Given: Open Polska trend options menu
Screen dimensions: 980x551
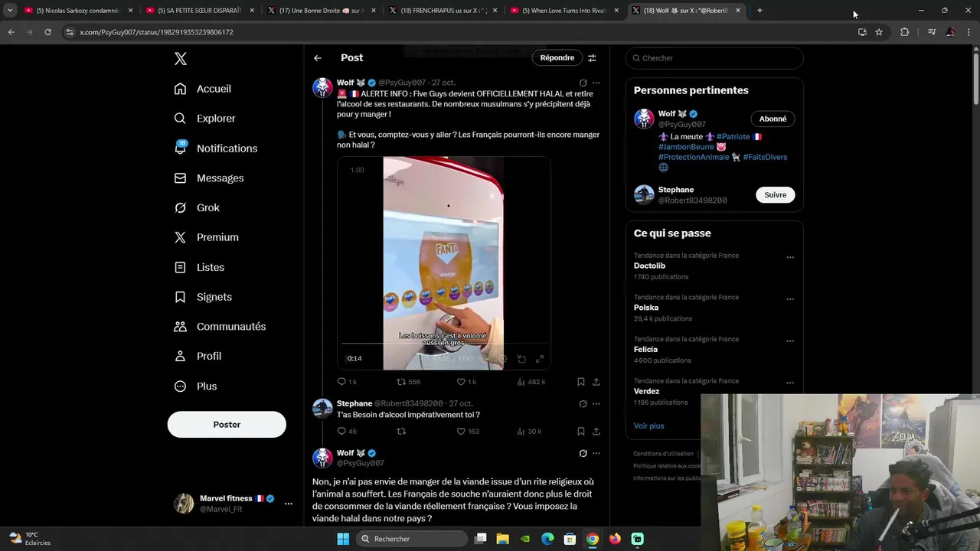Looking at the screenshot, I should click(x=790, y=299).
